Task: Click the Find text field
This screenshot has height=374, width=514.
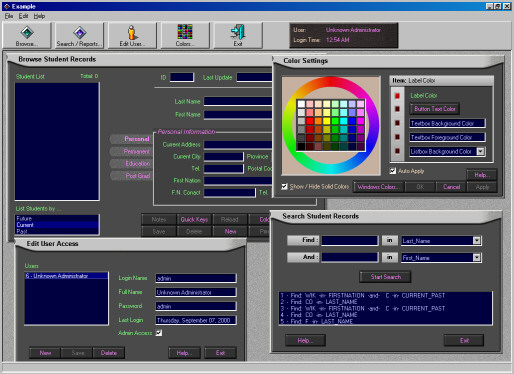Action: click(x=350, y=240)
